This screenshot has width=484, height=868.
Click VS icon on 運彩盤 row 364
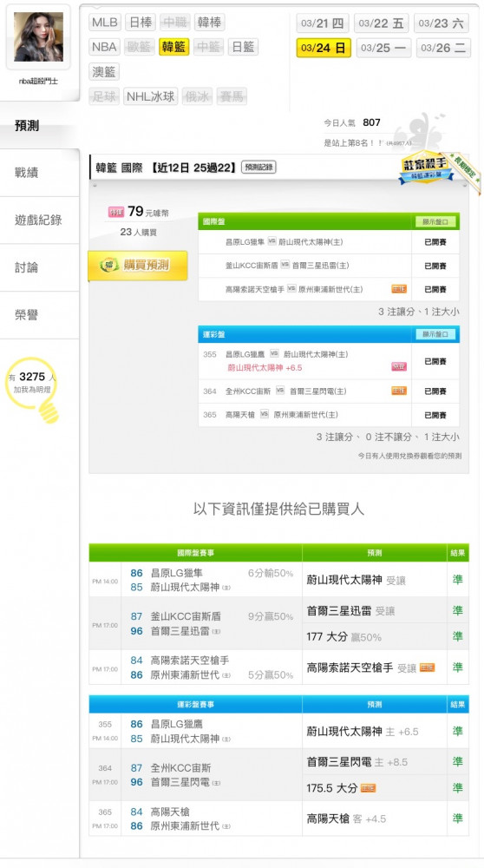(280, 391)
